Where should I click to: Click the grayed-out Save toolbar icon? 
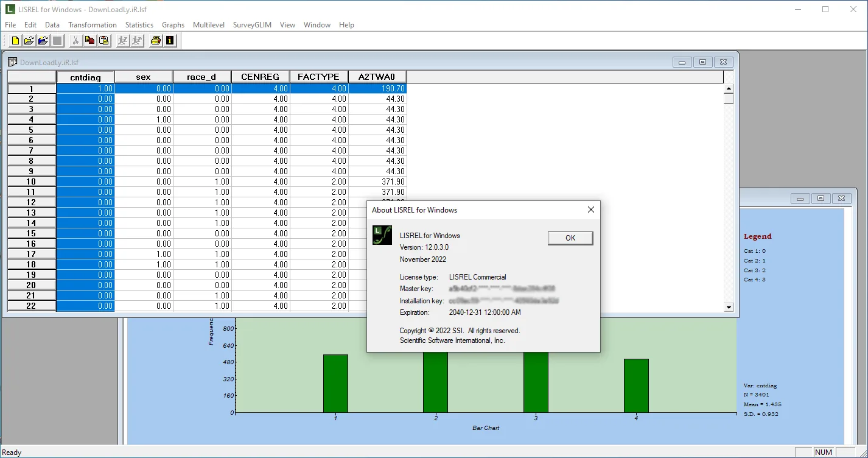(57, 41)
